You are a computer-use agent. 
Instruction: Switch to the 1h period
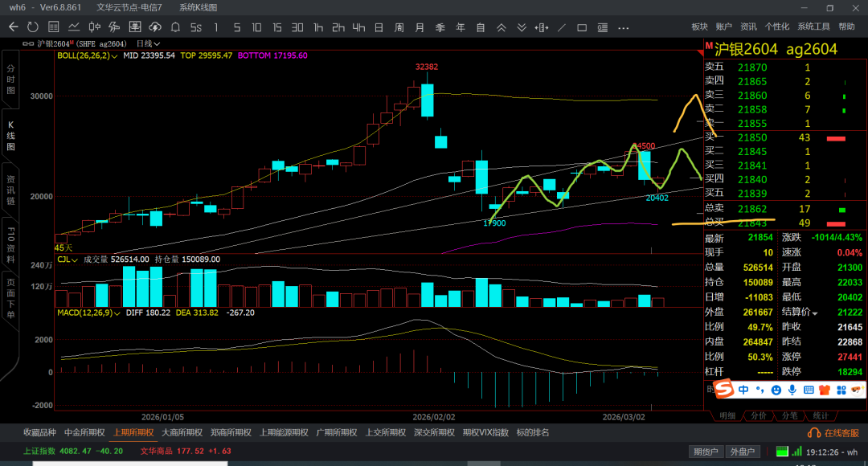[x=318, y=27]
